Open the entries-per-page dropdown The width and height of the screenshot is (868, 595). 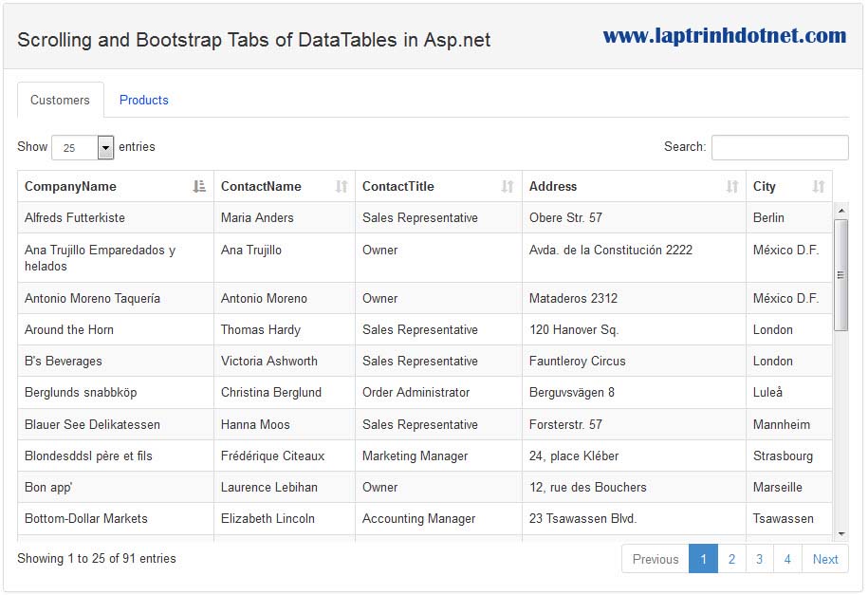105,148
